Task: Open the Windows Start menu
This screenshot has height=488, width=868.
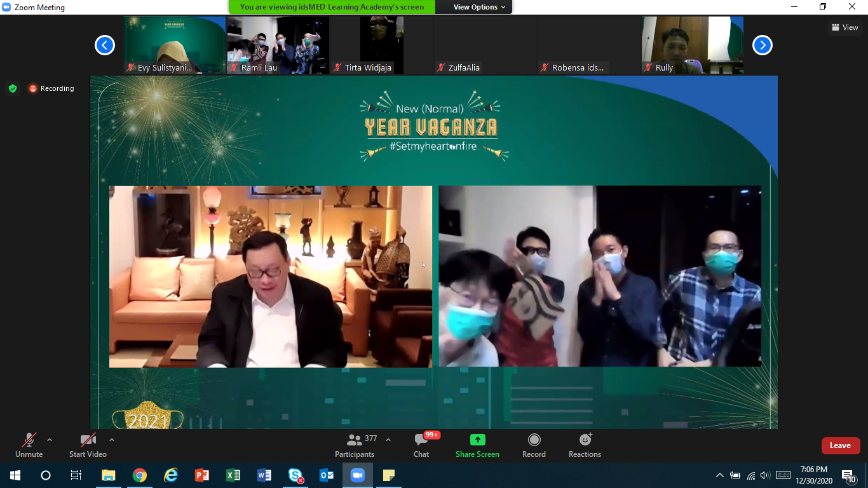Action: (15, 475)
